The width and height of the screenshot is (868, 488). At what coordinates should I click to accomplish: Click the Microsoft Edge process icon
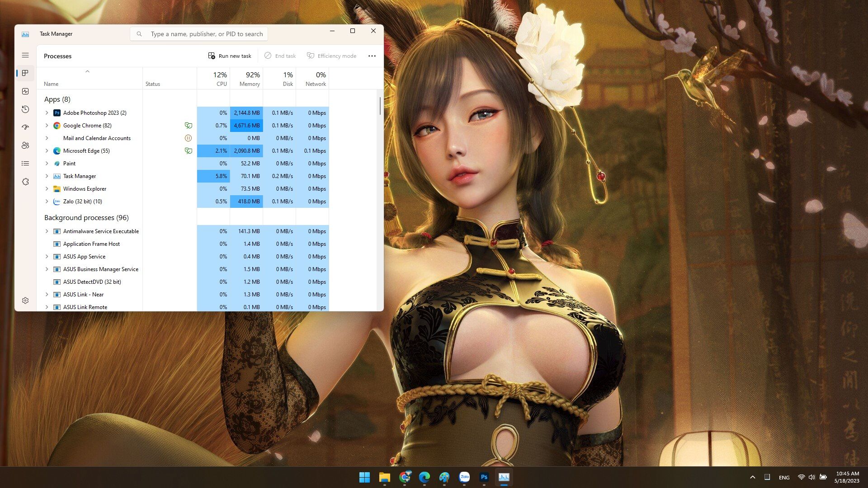pyautogui.click(x=57, y=151)
